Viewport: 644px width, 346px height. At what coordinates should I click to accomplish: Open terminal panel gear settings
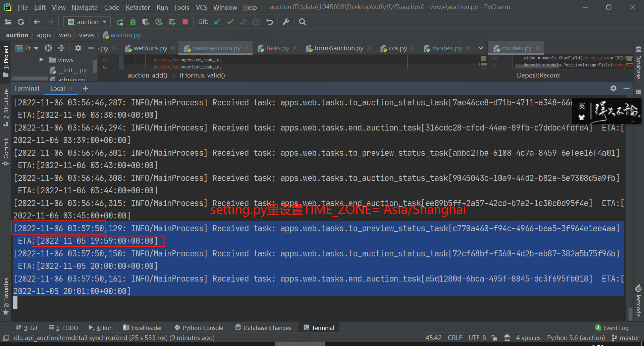[x=613, y=88]
